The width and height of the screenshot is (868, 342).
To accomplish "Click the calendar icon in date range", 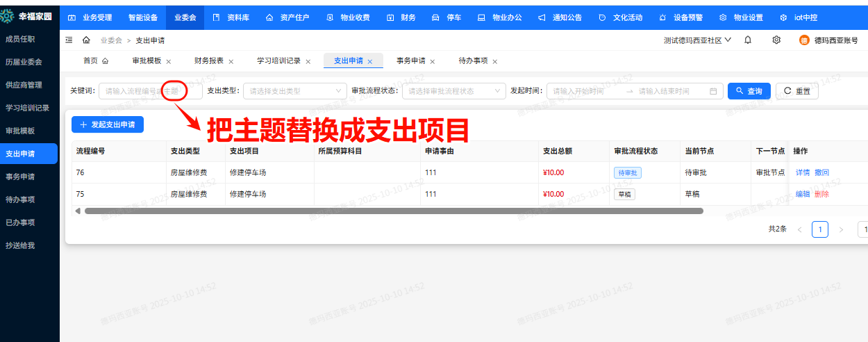I will 713,91.
